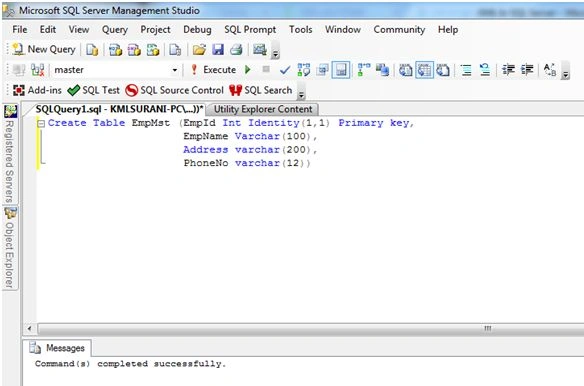This screenshot has width=584, height=386.
Task: Open the Query Options icon
Action: tap(322, 70)
